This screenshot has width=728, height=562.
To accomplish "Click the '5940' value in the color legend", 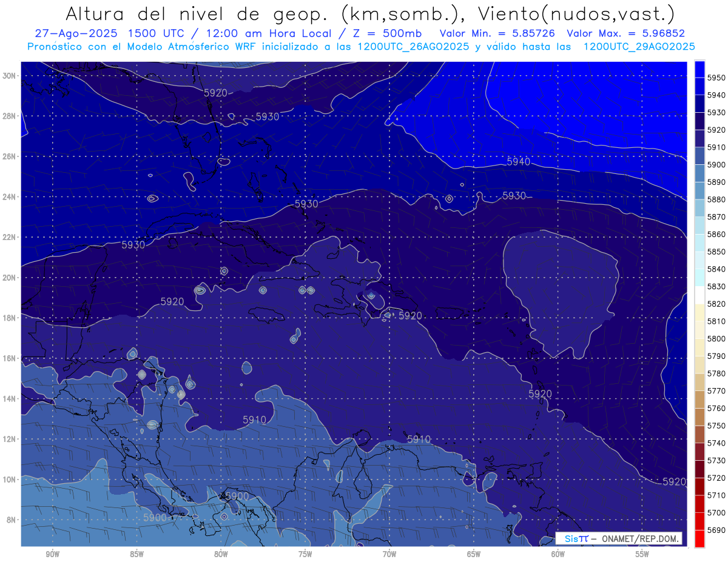I will pos(716,95).
